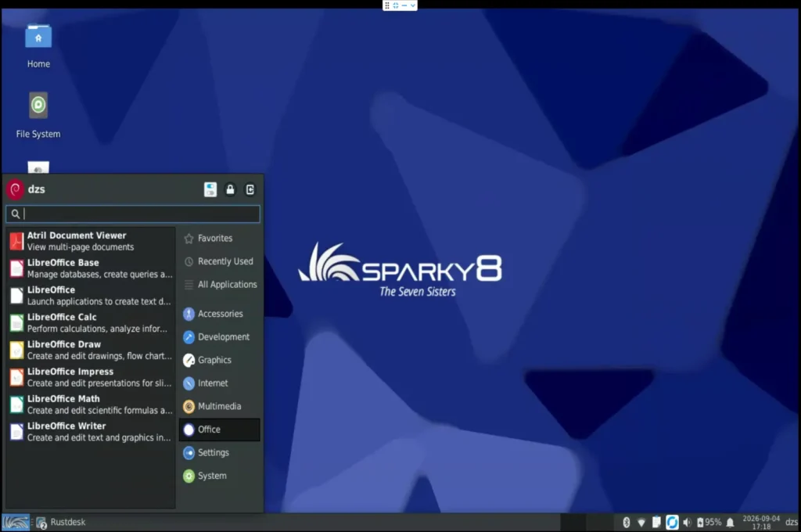Select the Development category
This screenshot has width=801, height=532.
[219, 336]
